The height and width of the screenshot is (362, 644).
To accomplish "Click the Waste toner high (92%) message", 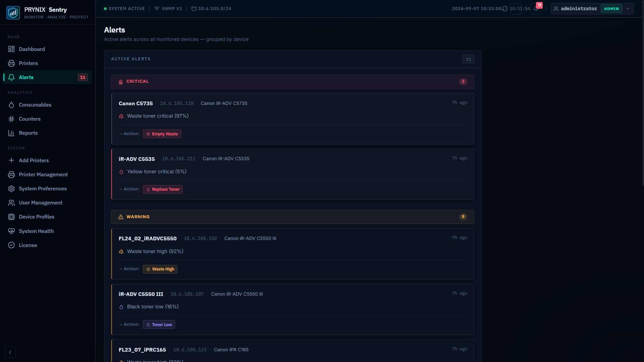I will [x=155, y=251].
